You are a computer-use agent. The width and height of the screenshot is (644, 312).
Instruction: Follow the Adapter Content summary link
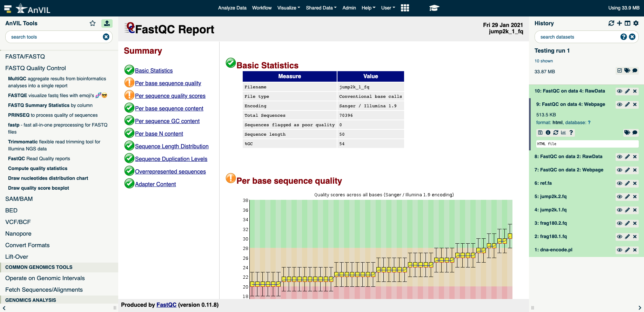[x=155, y=184]
